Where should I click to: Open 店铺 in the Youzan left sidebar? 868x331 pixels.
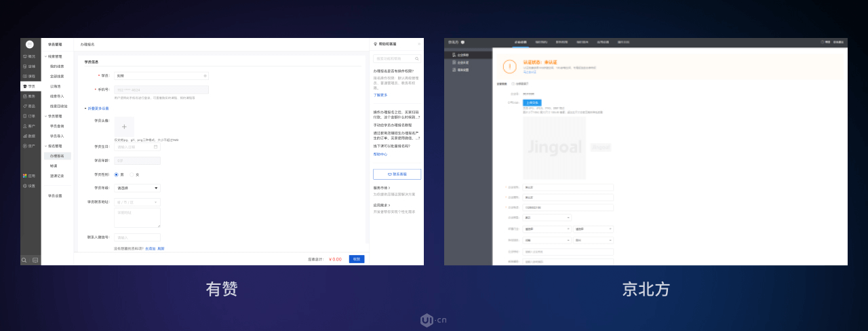pyautogui.click(x=30, y=66)
